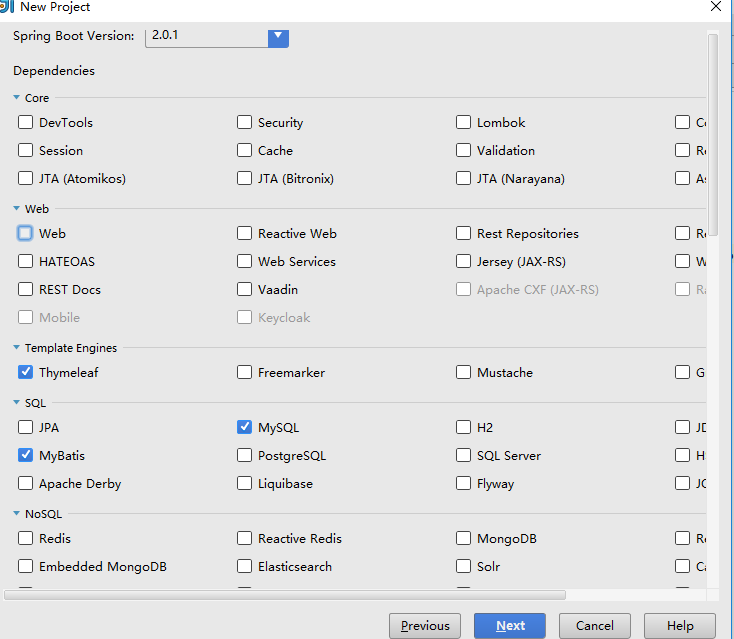Open Help for the wizard
This screenshot has height=639, width=734.
680,625
